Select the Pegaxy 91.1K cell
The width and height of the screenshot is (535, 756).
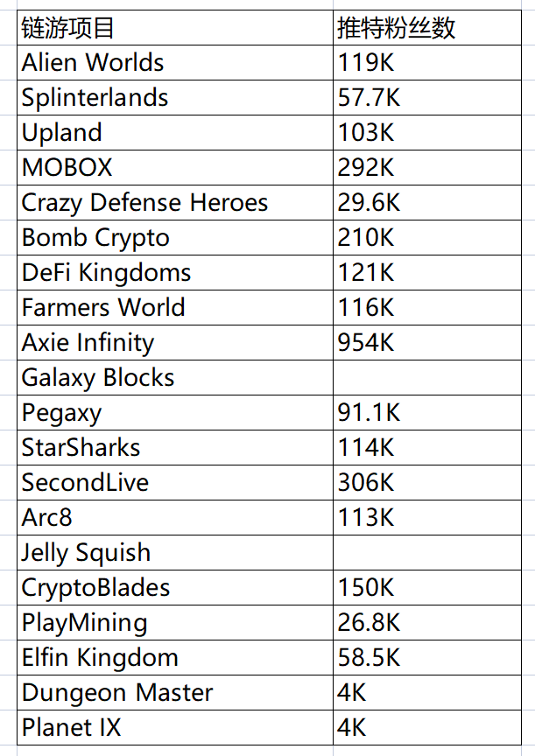pyautogui.click(x=427, y=413)
